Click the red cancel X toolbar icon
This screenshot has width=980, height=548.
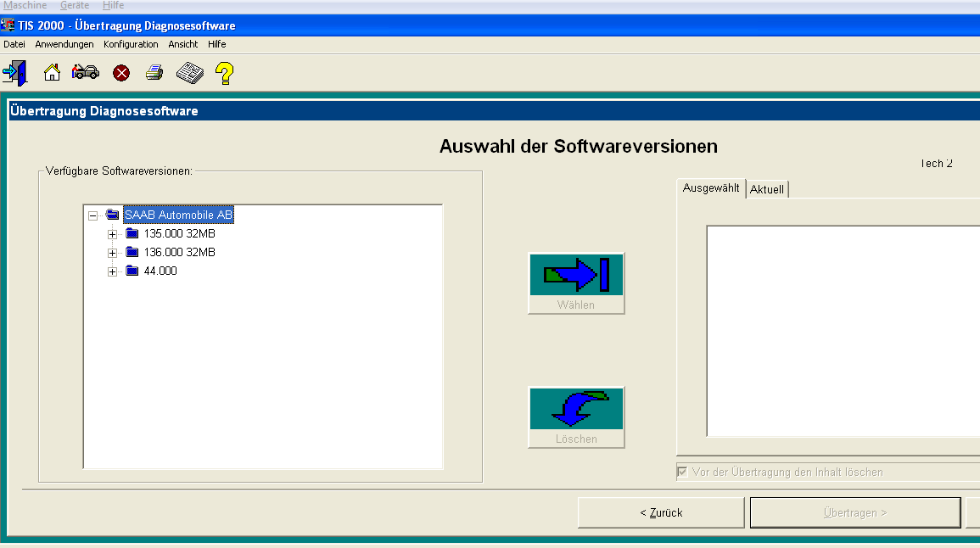[121, 73]
